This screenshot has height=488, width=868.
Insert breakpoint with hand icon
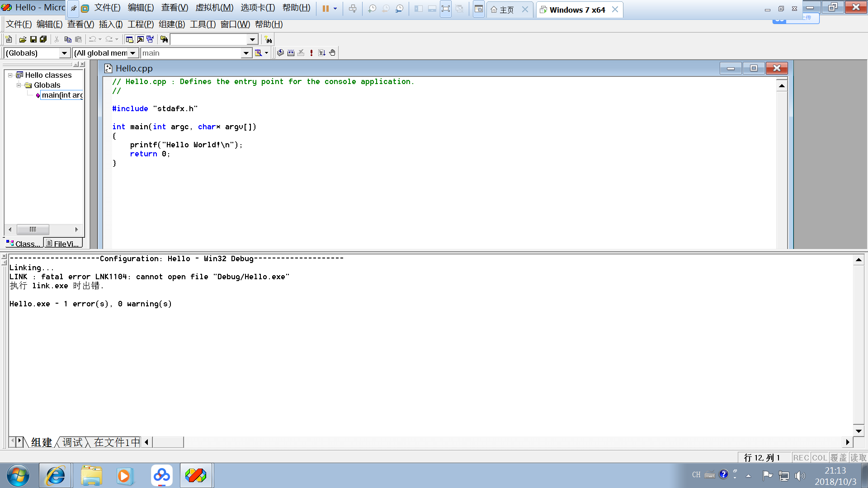(332, 53)
